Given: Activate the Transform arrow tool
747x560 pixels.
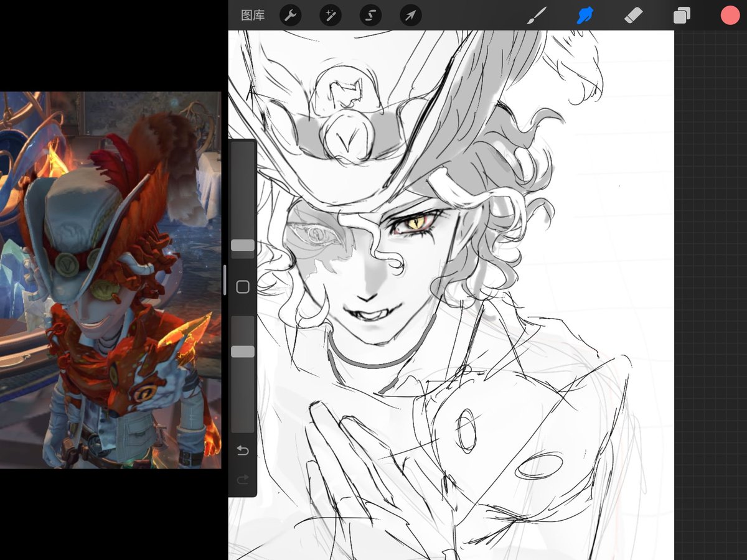Looking at the screenshot, I should pos(410,16).
